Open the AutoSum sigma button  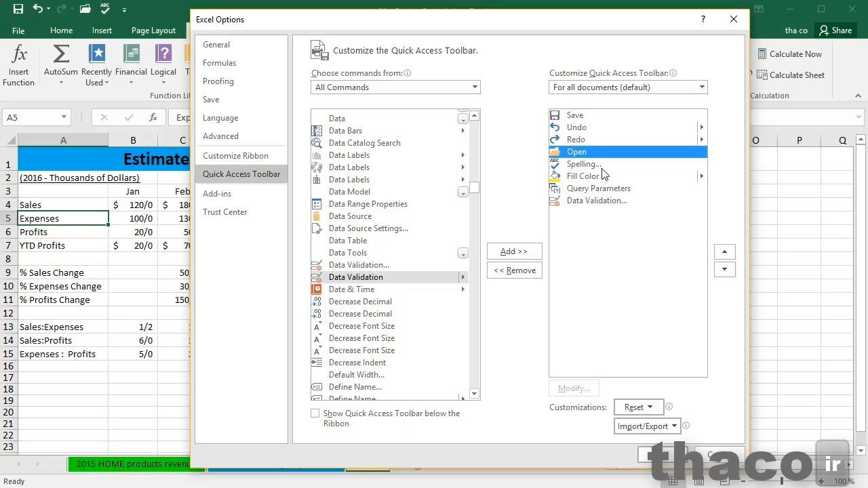coord(61,54)
